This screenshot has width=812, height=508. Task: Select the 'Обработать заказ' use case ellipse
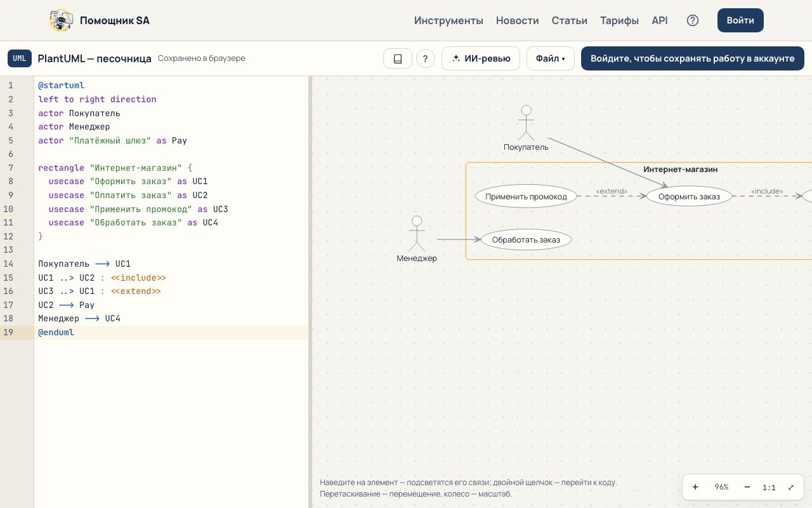[526, 239]
